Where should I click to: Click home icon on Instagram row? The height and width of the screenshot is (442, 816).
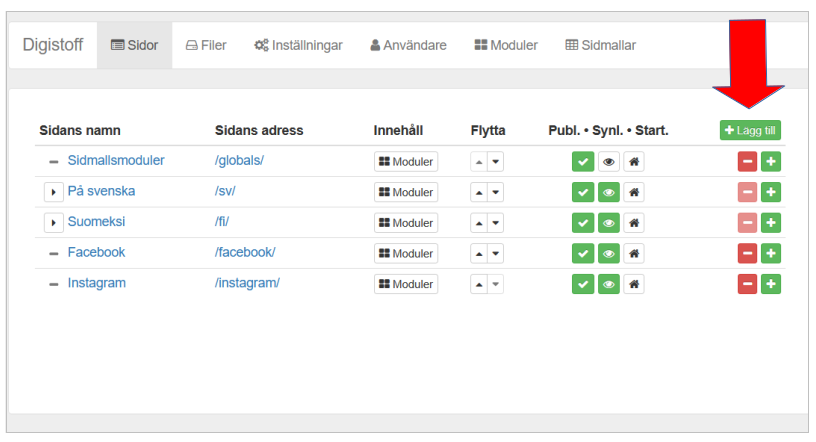click(633, 285)
